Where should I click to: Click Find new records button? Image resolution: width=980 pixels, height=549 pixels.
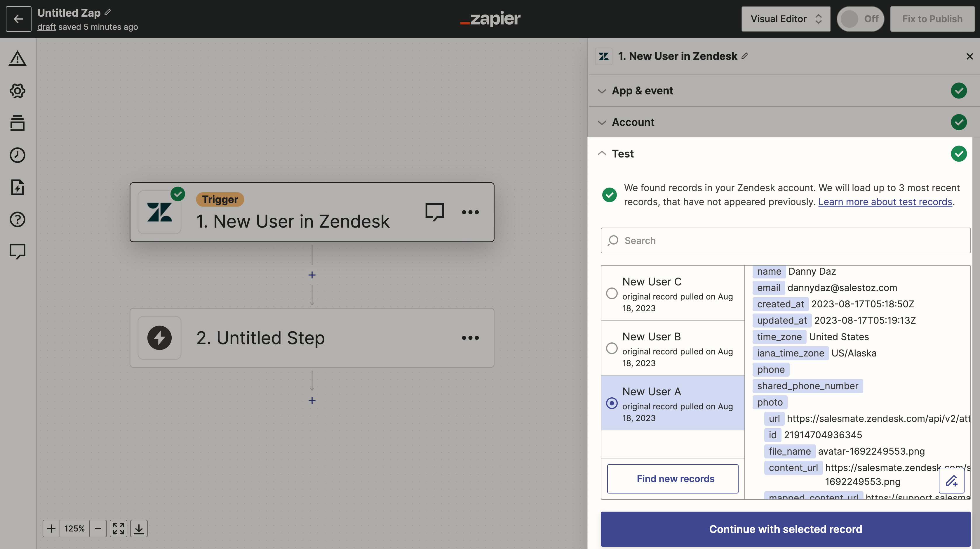(x=673, y=479)
